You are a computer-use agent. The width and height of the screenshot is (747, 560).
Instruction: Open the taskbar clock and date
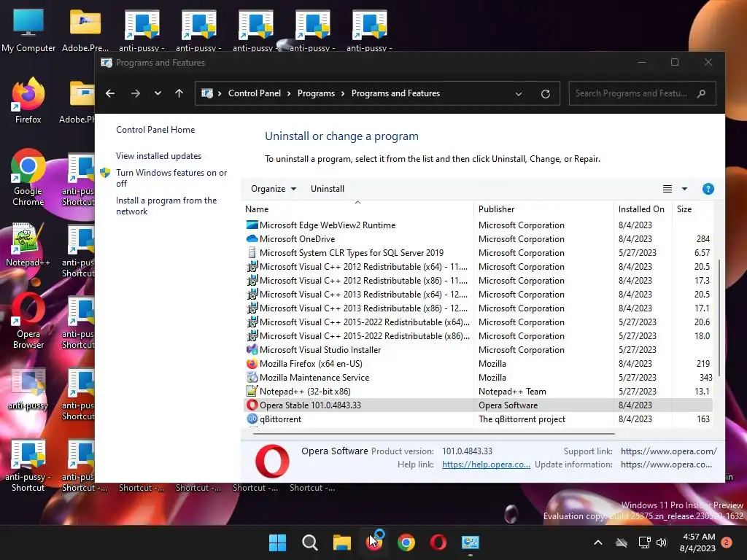(697, 542)
